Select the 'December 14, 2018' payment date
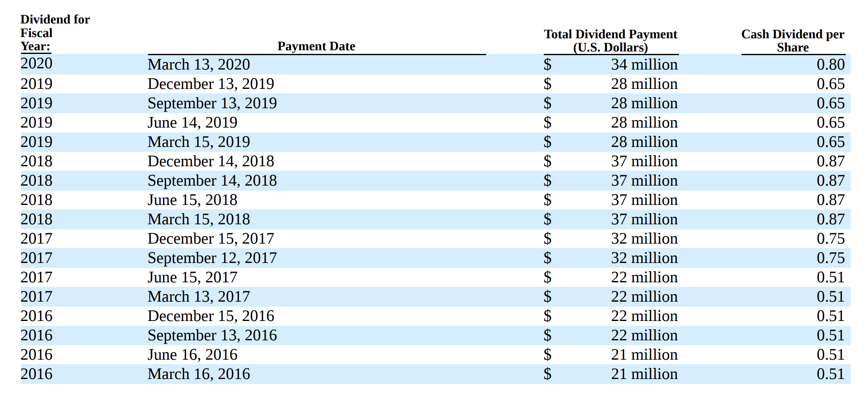Screen dimensions: 868x400 tap(211, 161)
